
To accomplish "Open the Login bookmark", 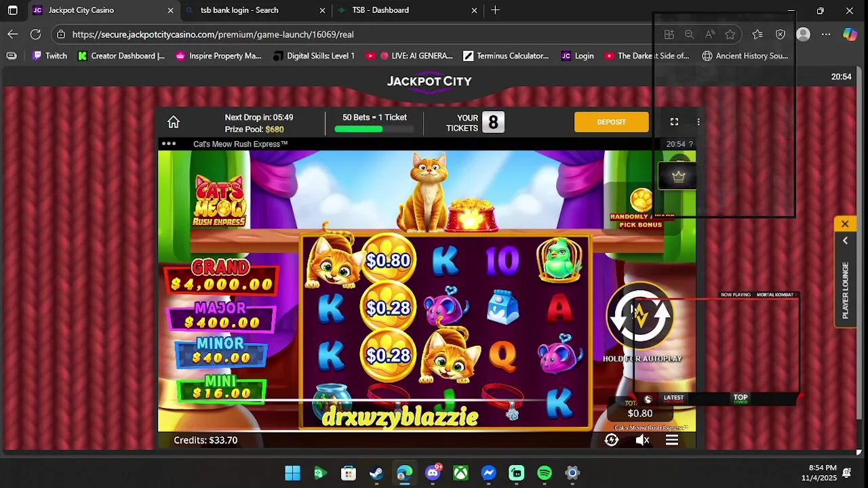I will point(578,56).
